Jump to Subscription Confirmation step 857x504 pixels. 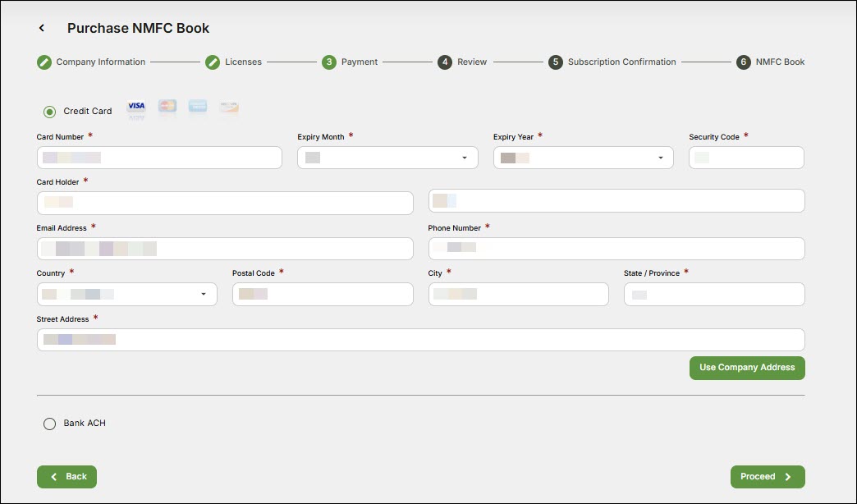[x=556, y=62]
